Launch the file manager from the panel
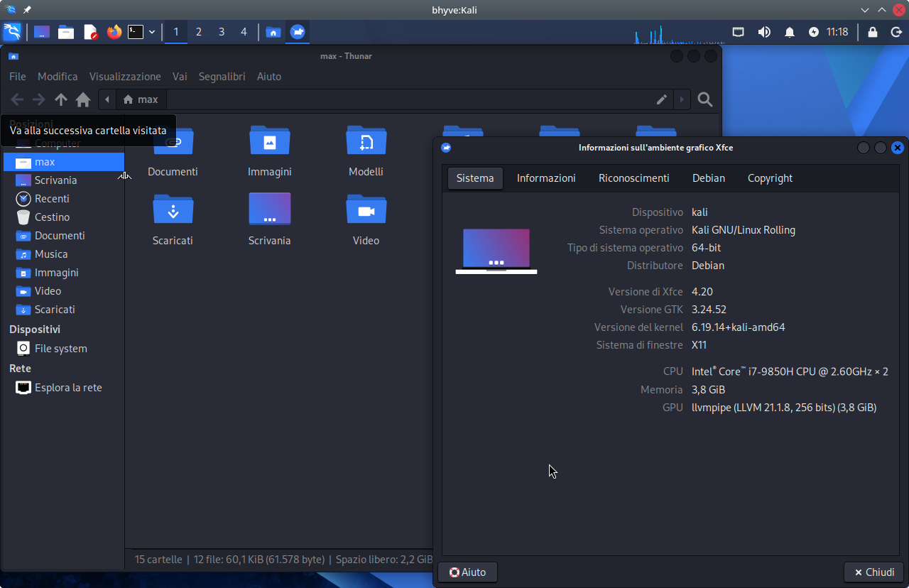Screen dimensions: 909x588 [66, 32]
